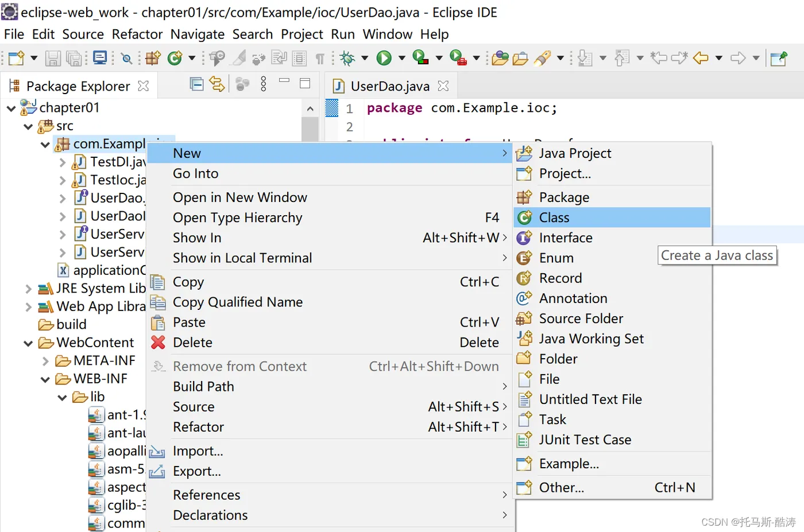This screenshot has height=532, width=804.
Task: Collapse the WebContent folder node
Action: pyautogui.click(x=28, y=343)
